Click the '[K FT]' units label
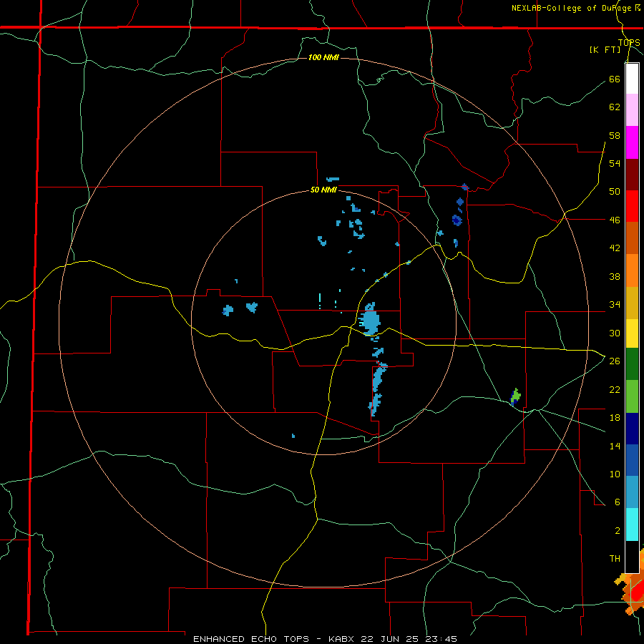 point(605,49)
